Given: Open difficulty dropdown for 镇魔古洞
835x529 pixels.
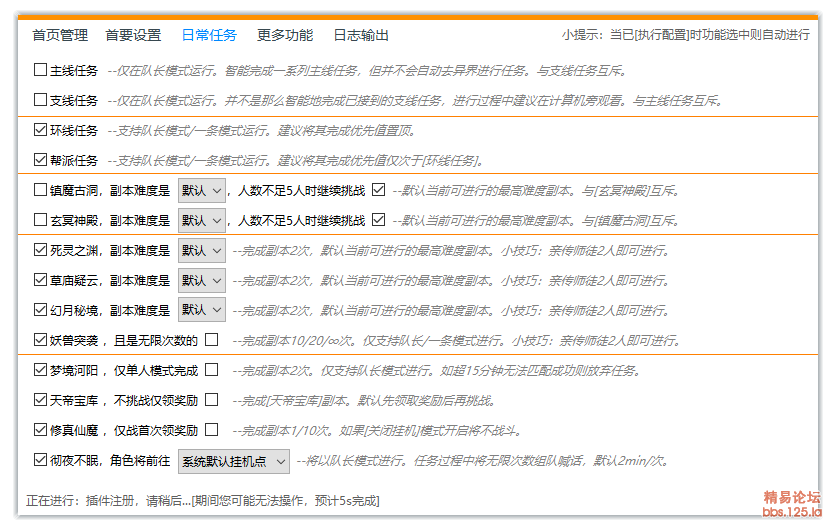Looking at the screenshot, I should coord(202,190).
